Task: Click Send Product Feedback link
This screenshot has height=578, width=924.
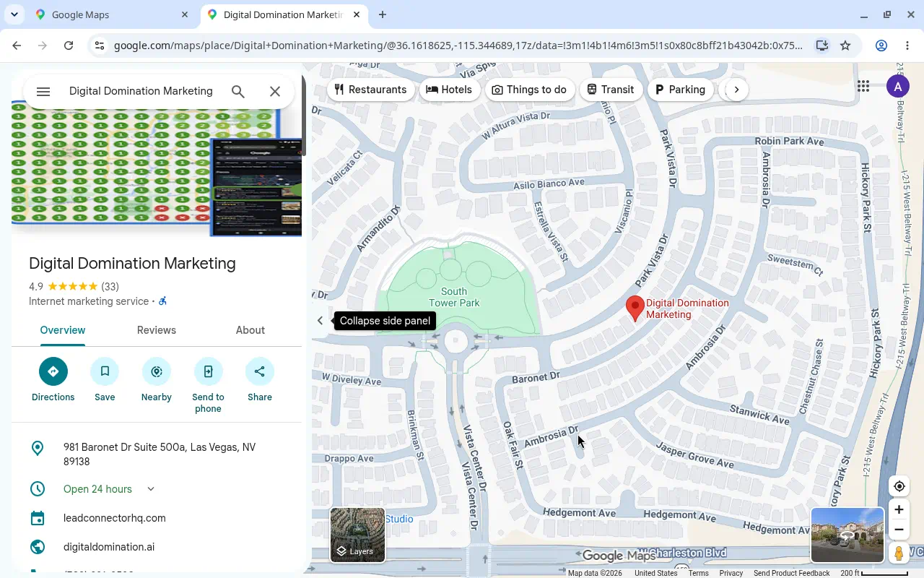Action: coord(791,573)
